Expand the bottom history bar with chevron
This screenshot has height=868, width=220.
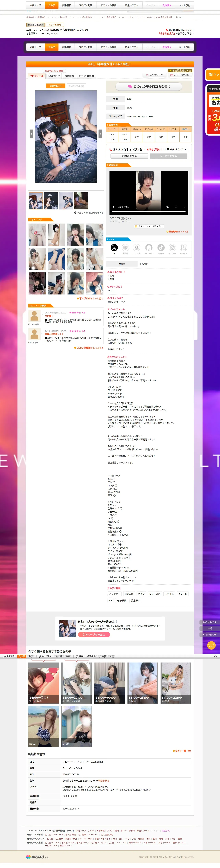pyautogui.click(x=215, y=656)
